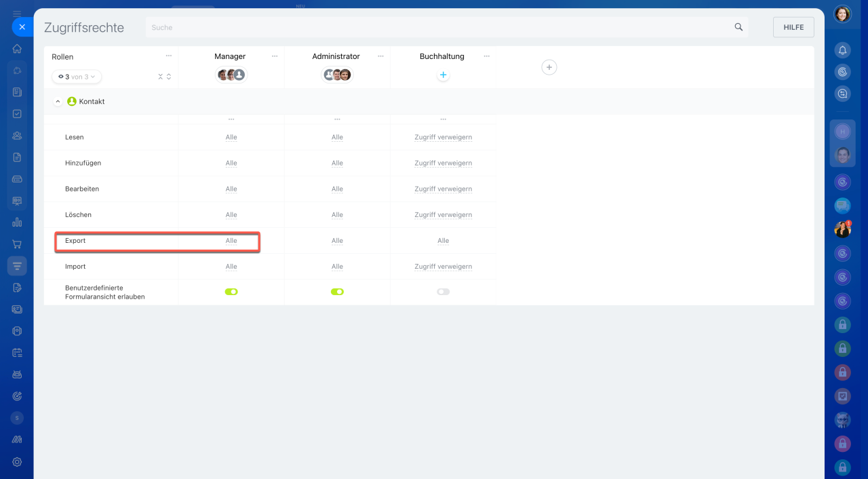Open the user profile avatar at top right
This screenshot has width=868, height=479.
842,14
